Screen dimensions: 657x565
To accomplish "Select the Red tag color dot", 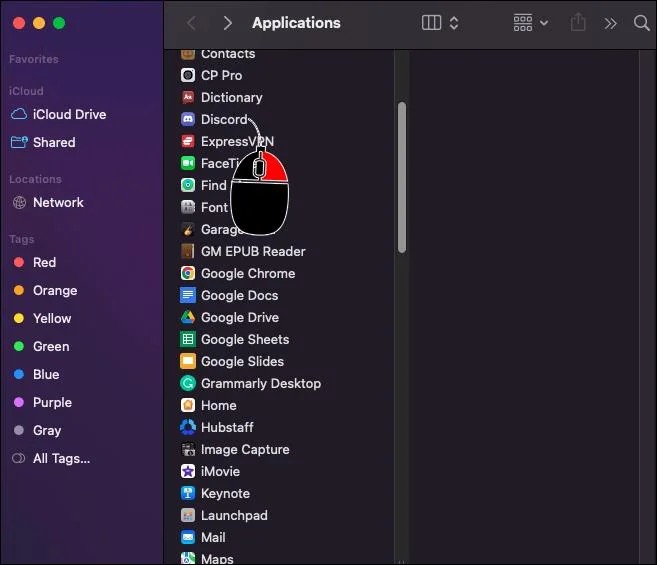I will [18, 262].
